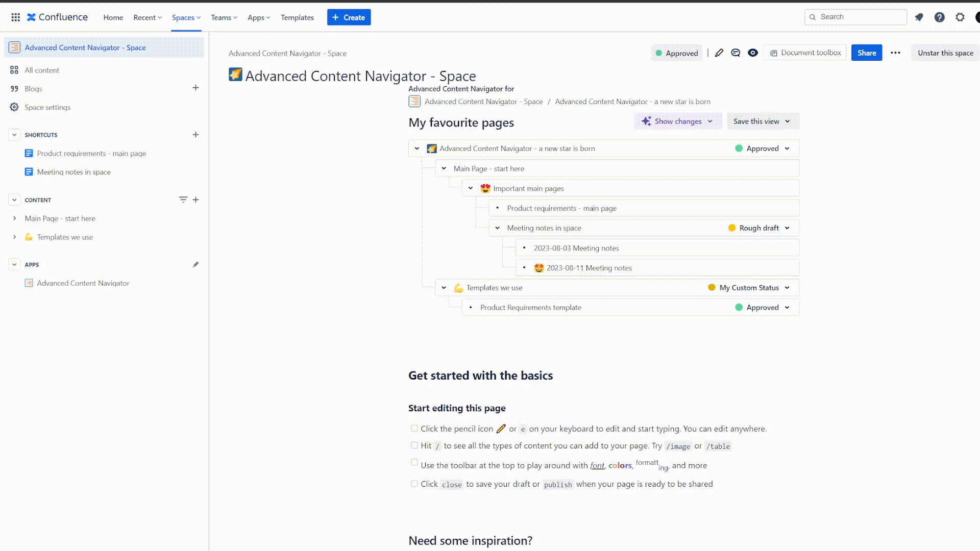Open settings gear in top bar
The height and width of the screenshot is (551, 980).
click(960, 17)
